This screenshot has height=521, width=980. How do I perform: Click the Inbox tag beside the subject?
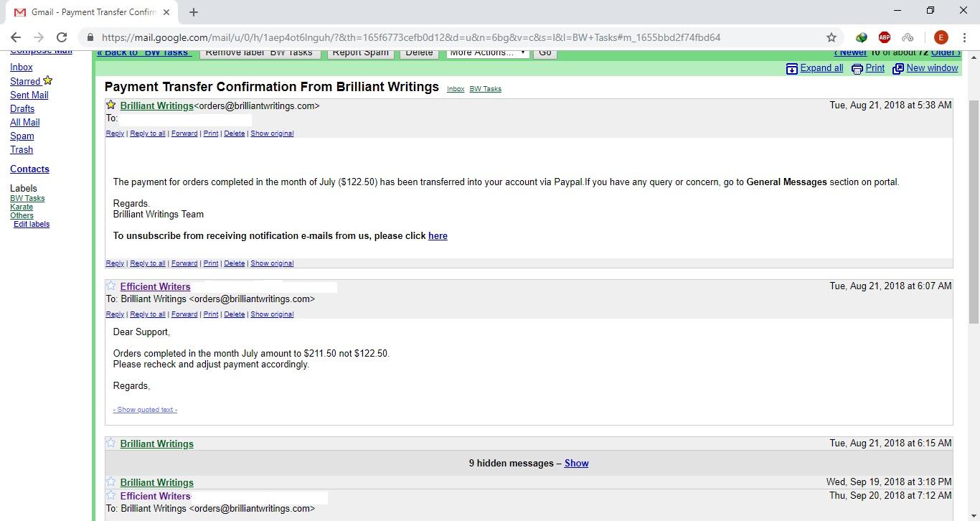point(456,89)
